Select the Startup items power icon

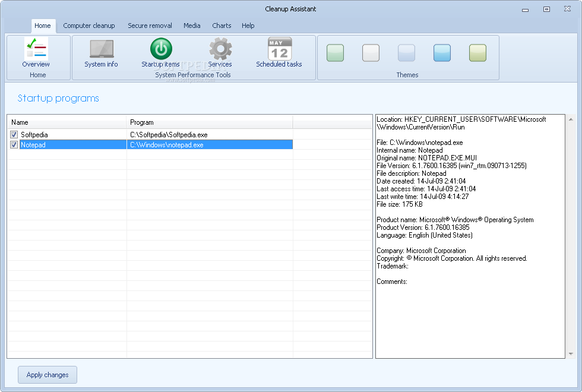(x=161, y=49)
